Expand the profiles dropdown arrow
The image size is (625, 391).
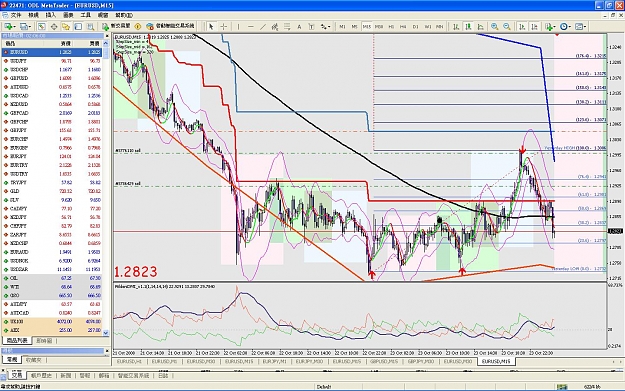pos(30,27)
